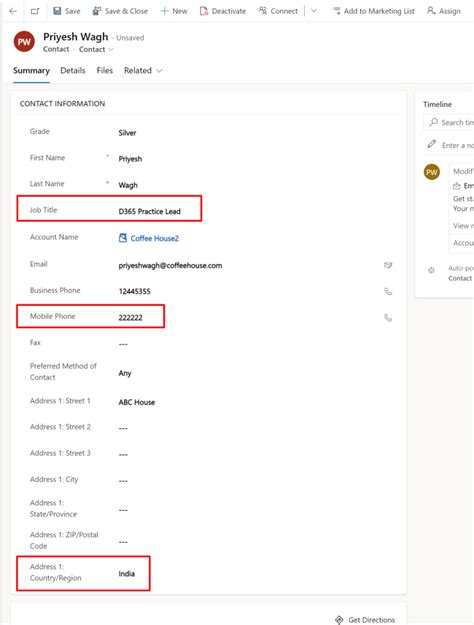The height and width of the screenshot is (625, 474).
Task: Call Mobile Phone using phone icon
Action: click(x=387, y=318)
